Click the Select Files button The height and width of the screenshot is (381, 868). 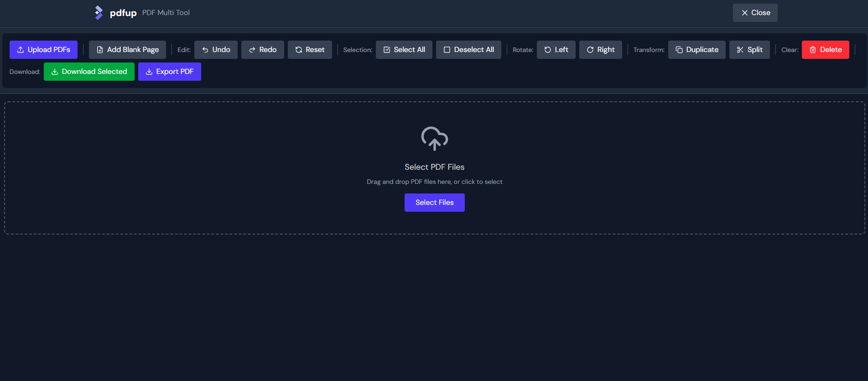pyautogui.click(x=434, y=203)
